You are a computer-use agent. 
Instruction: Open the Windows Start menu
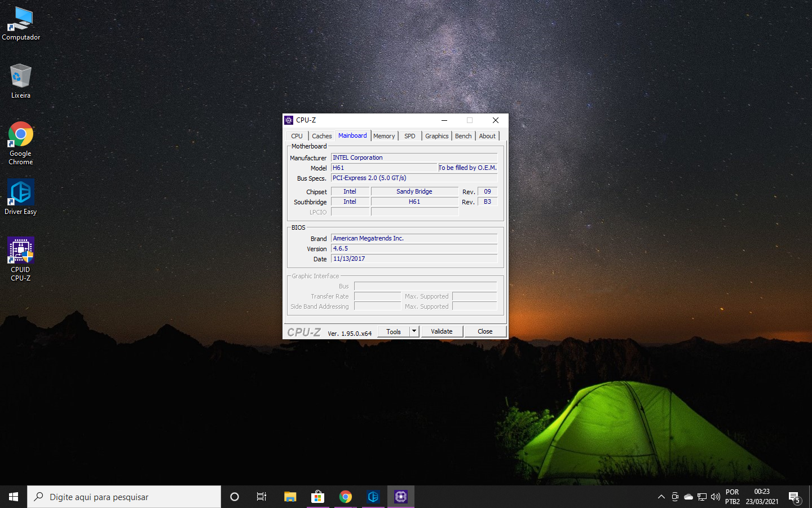coord(14,497)
